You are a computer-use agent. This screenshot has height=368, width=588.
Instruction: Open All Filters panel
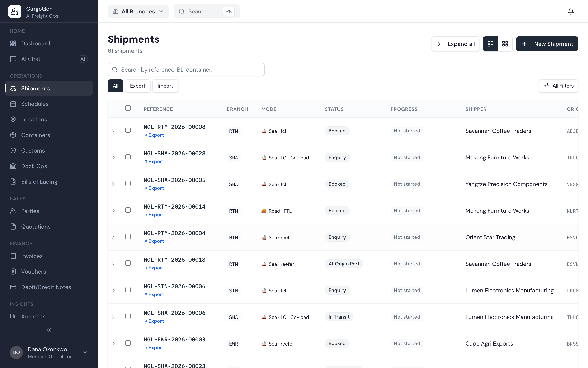[x=558, y=86]
